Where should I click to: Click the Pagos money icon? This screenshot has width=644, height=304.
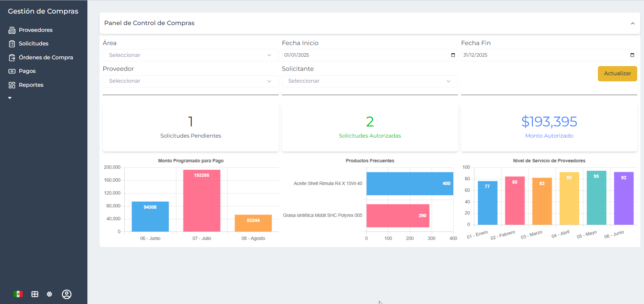tap(12, 71)
